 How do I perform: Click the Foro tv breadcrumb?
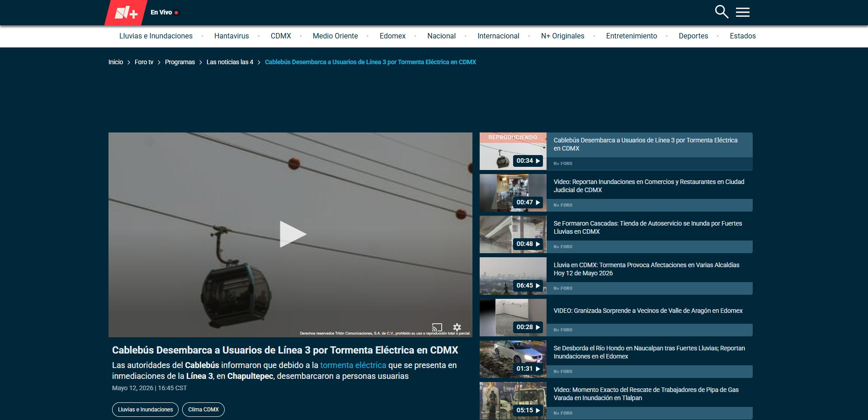(x=144, y=62)
